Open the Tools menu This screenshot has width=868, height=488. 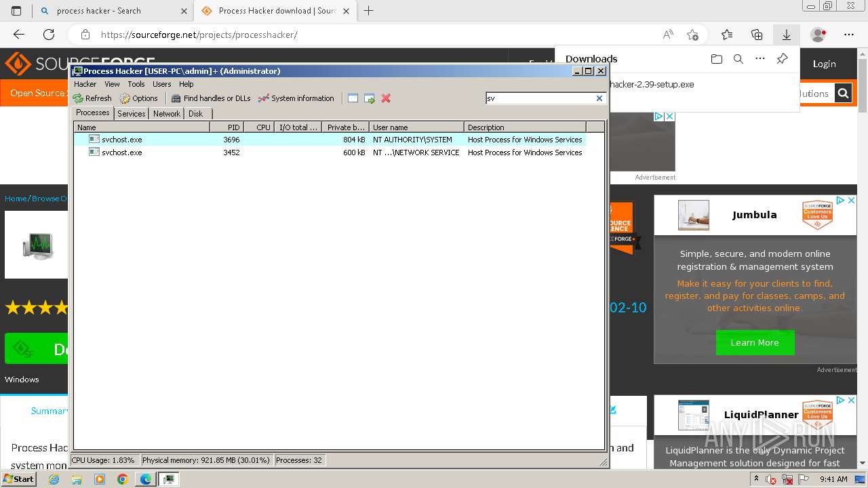point(136,84)
